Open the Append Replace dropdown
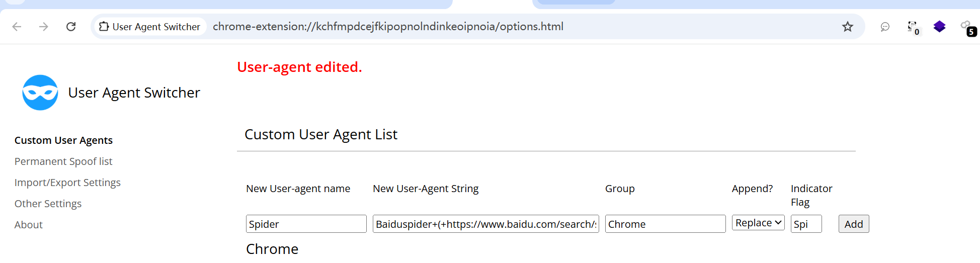980x263 pixels. pos(758,223)
